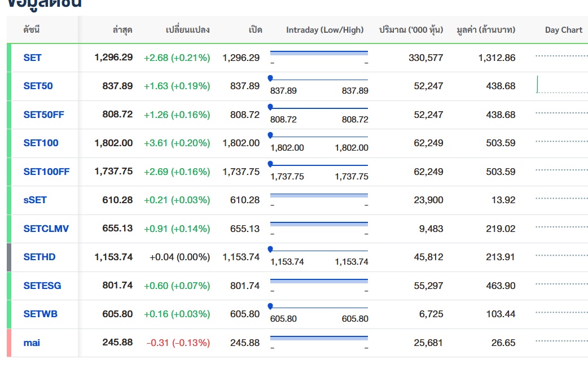Viewport: 588px width, 368px height.
Task: Click the SET50 intraday range slider dot
Action: 270,77
